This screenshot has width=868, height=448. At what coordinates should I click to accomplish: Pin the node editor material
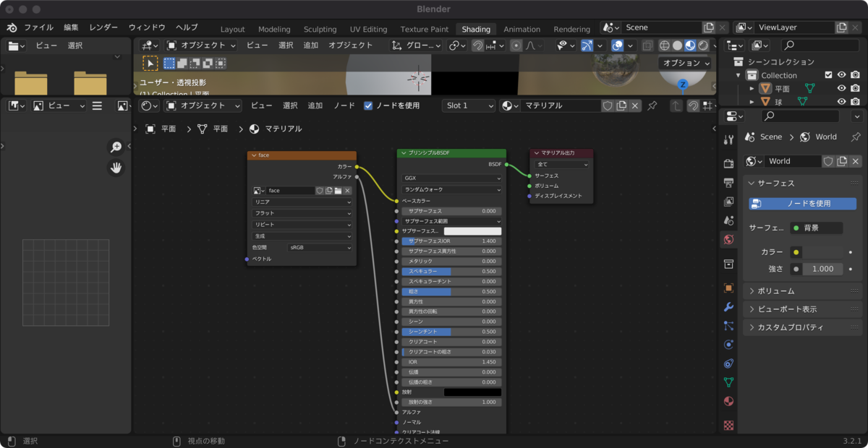(x=652, y=105)
